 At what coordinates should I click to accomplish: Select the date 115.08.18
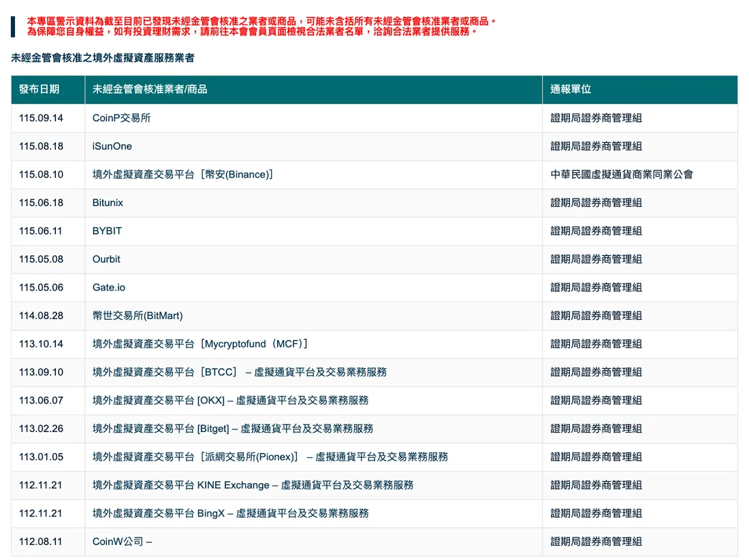[x=41, y=146]
